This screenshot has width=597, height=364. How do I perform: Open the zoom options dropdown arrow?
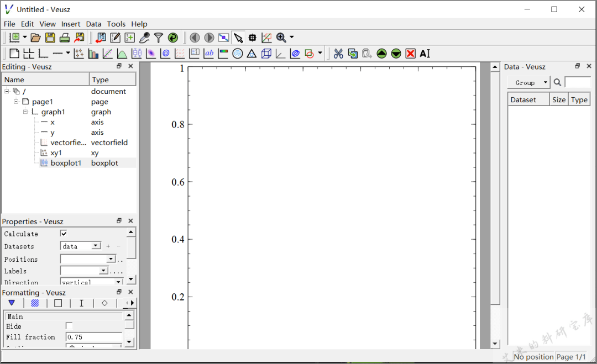(x=292, y=37)
